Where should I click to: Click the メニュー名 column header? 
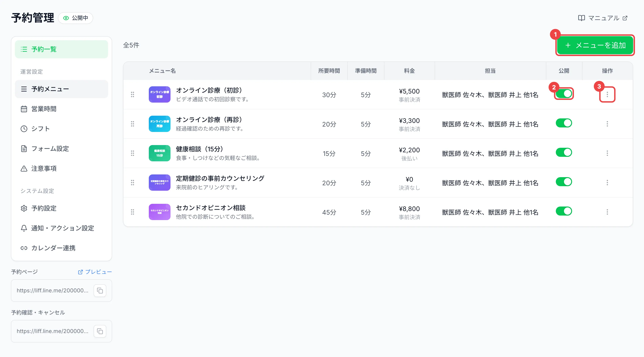163,71
